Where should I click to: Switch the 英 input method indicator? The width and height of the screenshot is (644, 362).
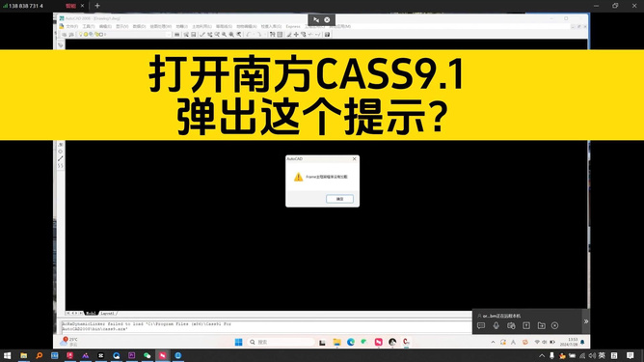[602, 355]
